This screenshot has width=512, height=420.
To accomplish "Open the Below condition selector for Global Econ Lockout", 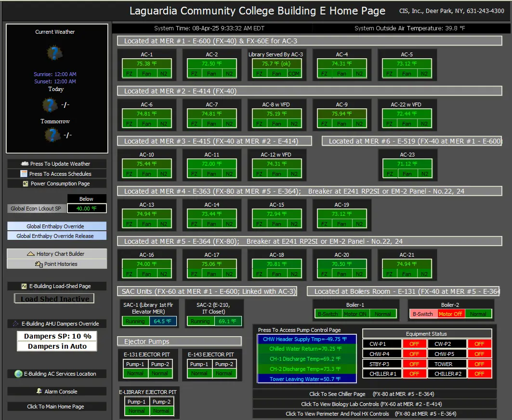I will point(87,198).
